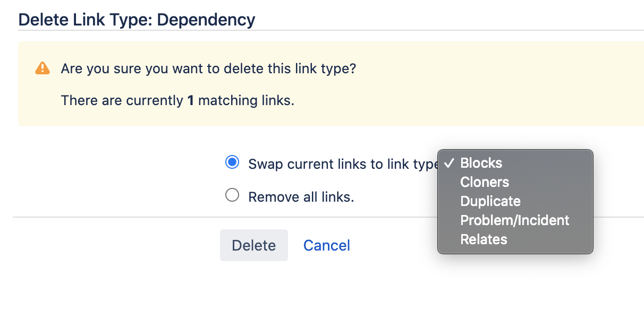Click the checkmark beside Blocks
This screenshot has height=310, width=644.
(448, 163)
